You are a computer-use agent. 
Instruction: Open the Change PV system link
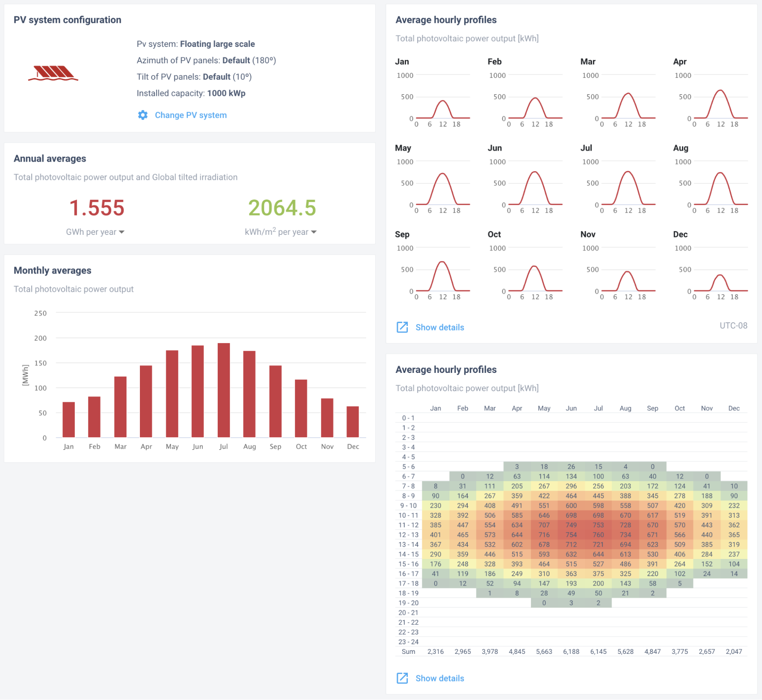click(x=191, y=115)
